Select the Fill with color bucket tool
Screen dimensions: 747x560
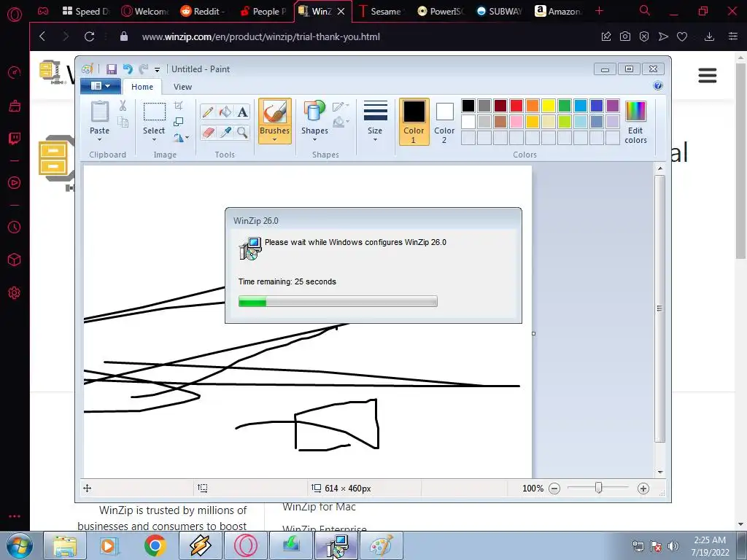point(225,112)
